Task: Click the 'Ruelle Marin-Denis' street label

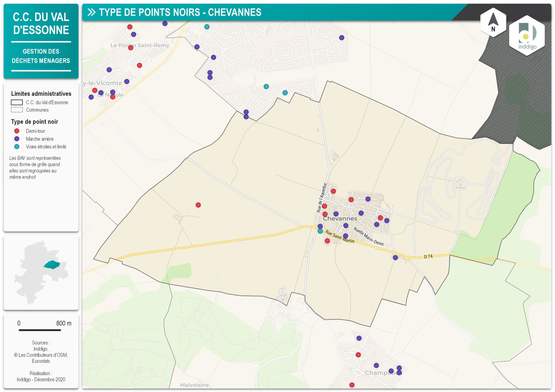Action: [x=369, y=236]
